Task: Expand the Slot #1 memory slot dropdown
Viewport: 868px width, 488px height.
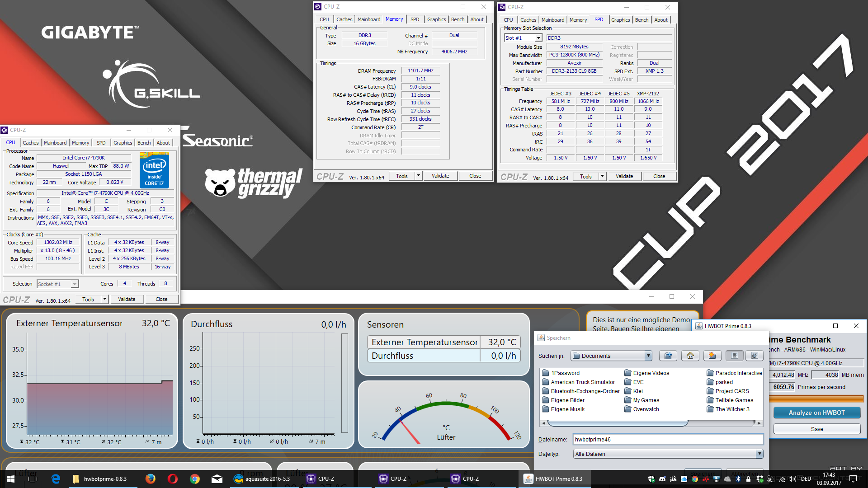Action: (x=538, y=38)
